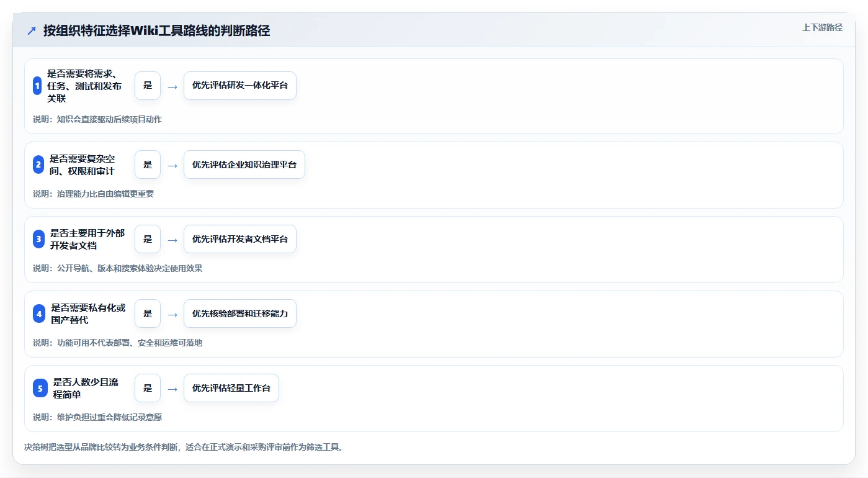This screenshot has width=868, height=478.
Task: Click the title 按组织特征选择Wiki工具路线的判断路径
Action: (156, 30)
